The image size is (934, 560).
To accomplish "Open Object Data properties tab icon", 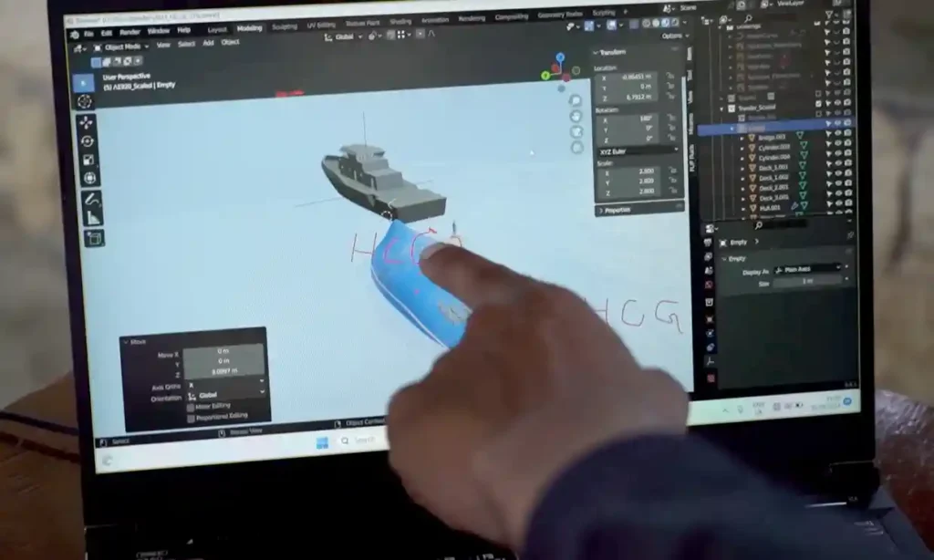I will 710,361.
